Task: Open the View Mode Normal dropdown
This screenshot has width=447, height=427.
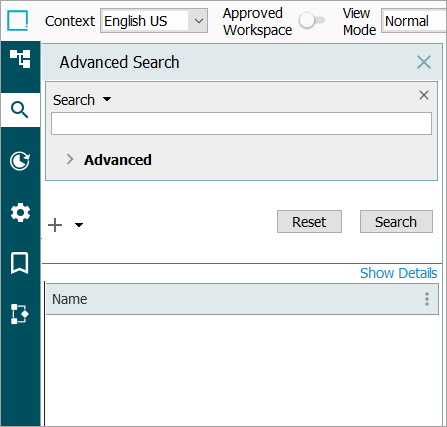Action: (x=414, y=21)
